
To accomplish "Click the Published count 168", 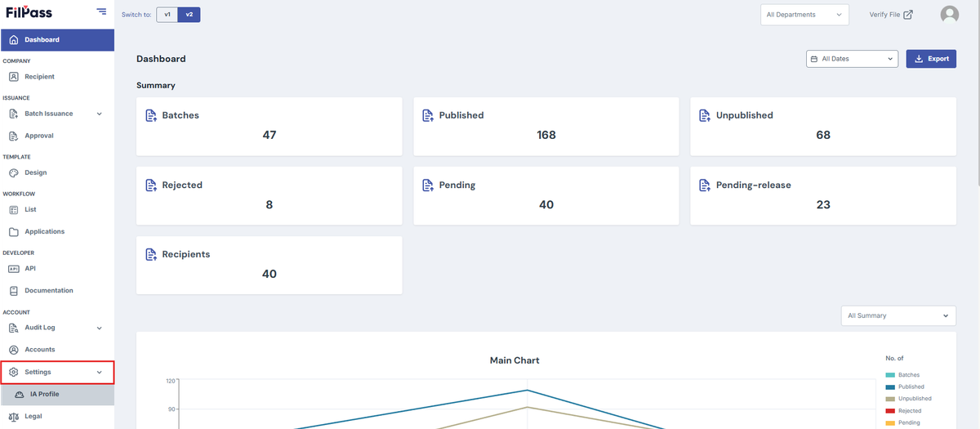I will pyautogui.click(x=546, y=135).
